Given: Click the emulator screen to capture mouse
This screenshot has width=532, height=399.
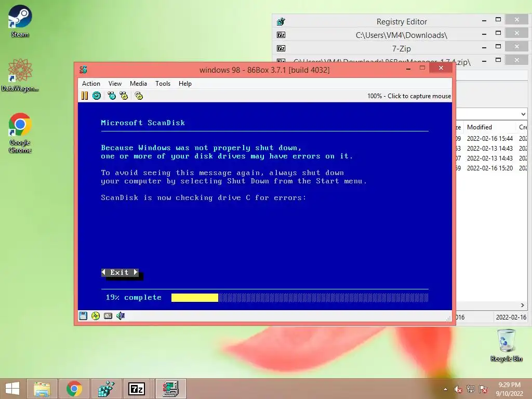Looking at the screenshot, I should [x=264, y=206].
